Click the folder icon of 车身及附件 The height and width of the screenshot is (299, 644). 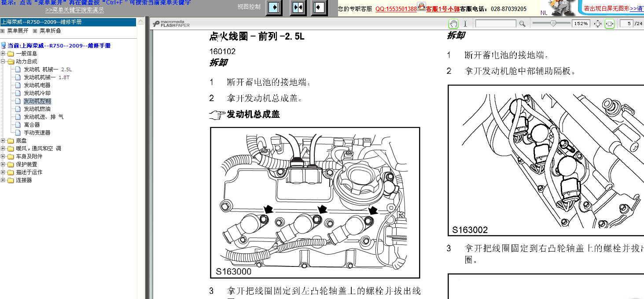pyautogui.click(x=11, y=157)
